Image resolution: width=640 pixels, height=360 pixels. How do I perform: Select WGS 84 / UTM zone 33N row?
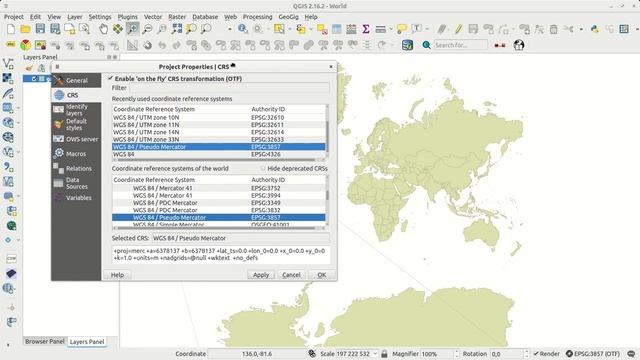[219, 139]
